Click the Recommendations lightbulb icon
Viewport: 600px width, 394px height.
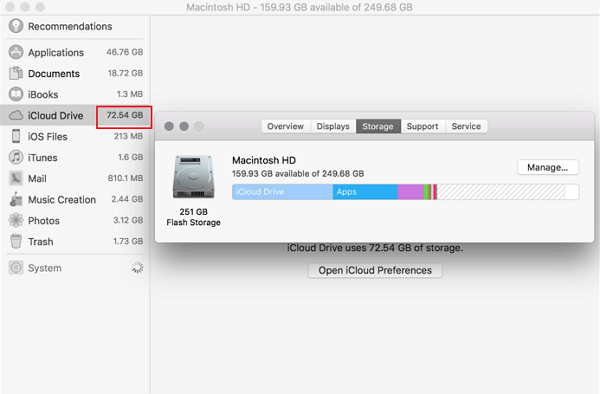point(16,26)
